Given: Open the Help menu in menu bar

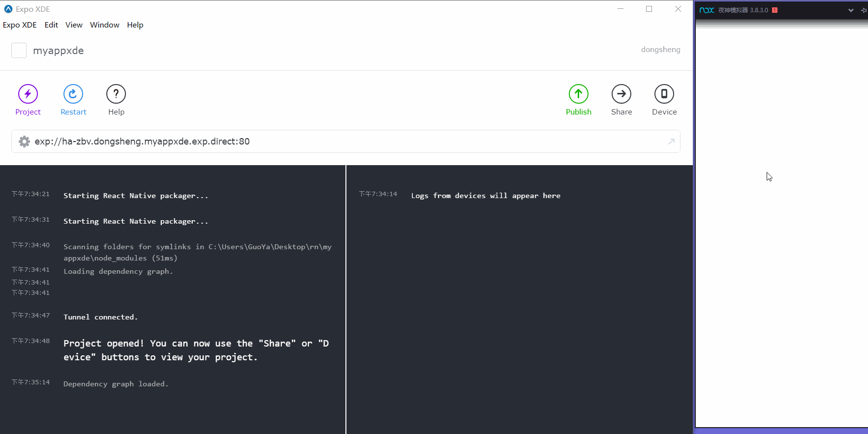Looking at the screenshot, I should (x=135, y=25).
